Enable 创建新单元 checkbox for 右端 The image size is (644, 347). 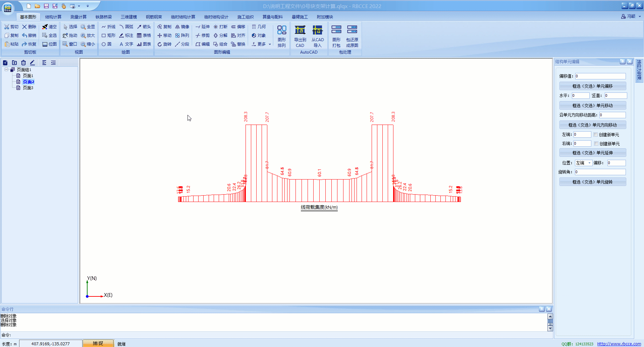click(596, 144)
